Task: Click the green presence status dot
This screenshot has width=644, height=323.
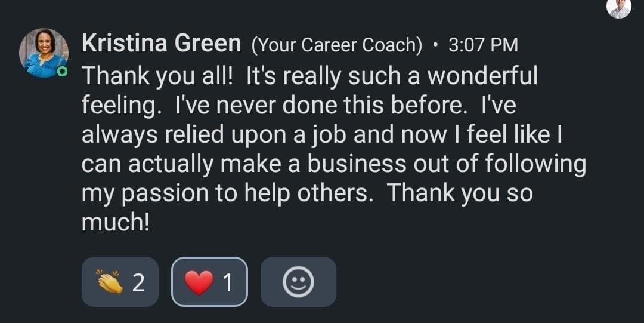Action: tap(60, 72)
